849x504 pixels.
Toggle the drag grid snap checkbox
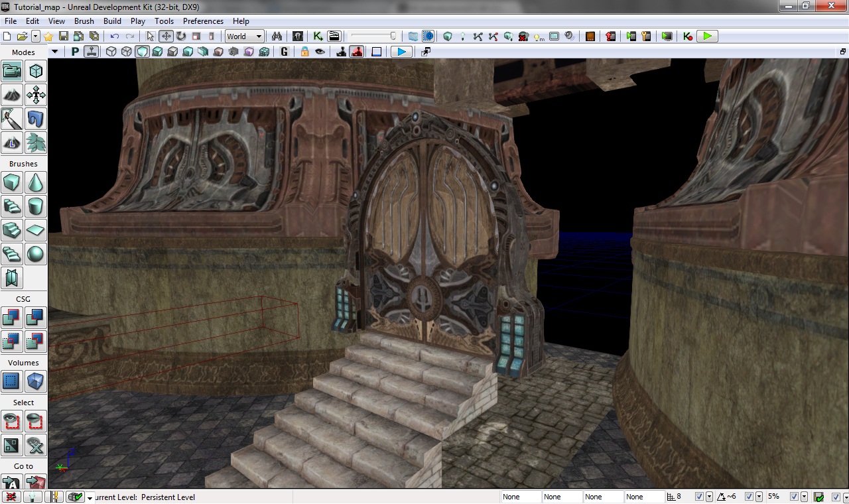pyautogui.click(x=699, y=497)
